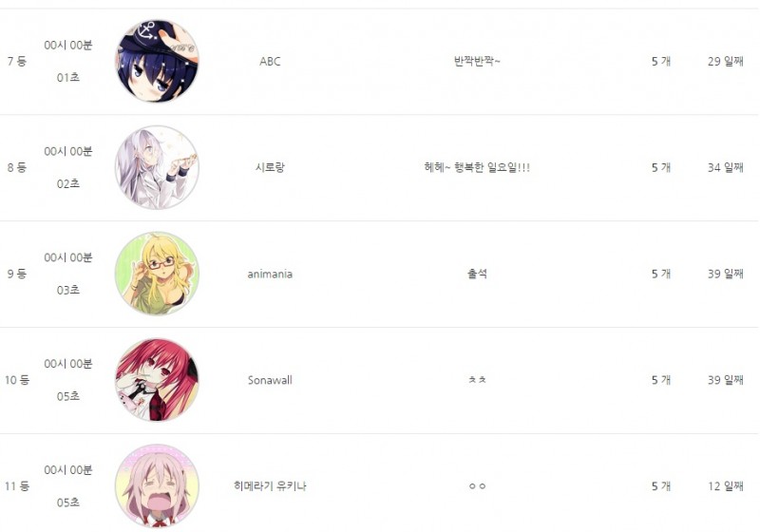Click the 5 개 count in Sonawall's row
This screenshot has width=760, height=532.
(x=660, y=380)
